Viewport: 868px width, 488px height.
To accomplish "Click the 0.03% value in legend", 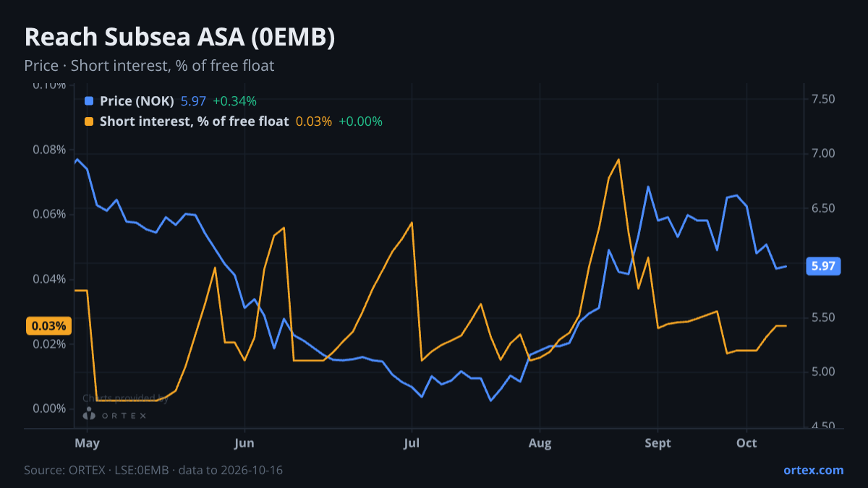I will tap(314, 121).
